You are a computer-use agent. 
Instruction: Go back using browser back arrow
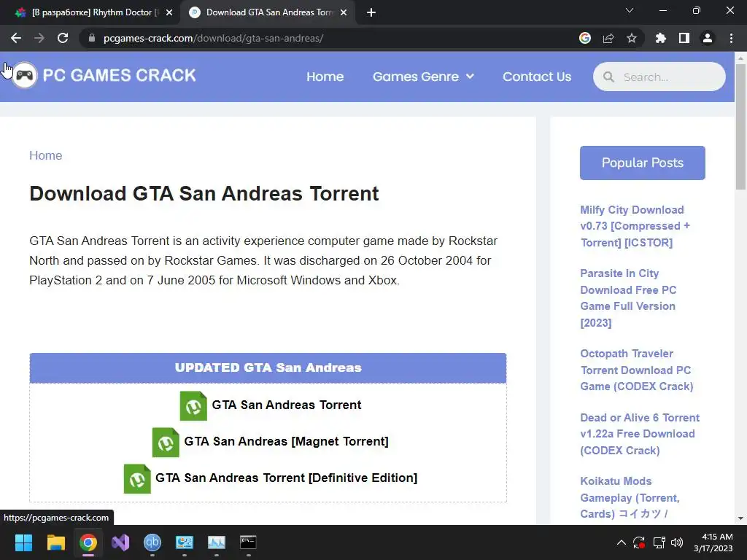click(x=16, y=38)
